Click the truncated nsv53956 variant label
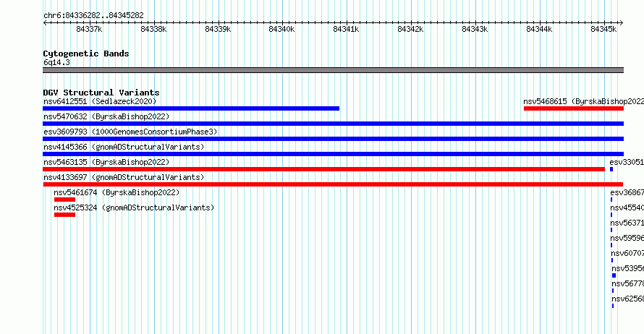This screenshot has height=334, width=644. (628, 268)
